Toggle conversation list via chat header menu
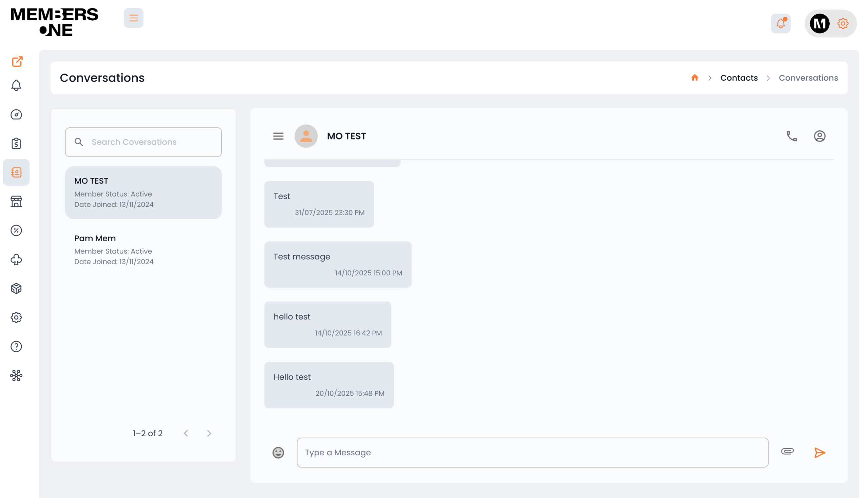This screenshot has width=868, height=498. coord(278,136)
